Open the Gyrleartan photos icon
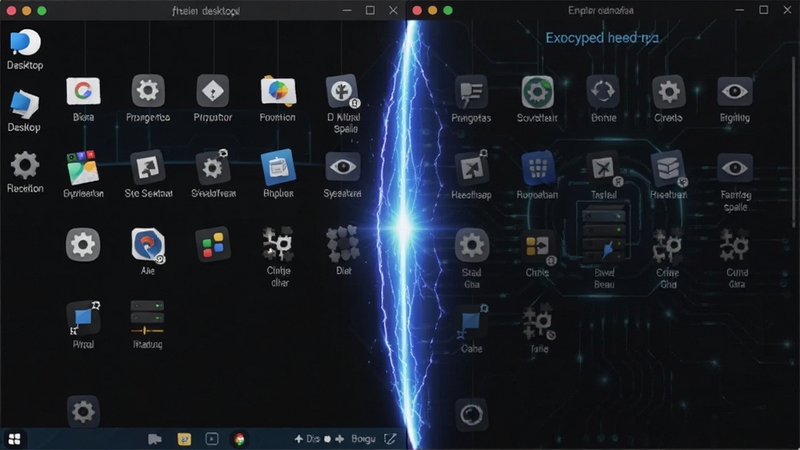Image resolution: width=800 pixels, height=450 pixels. tap(83, 167)
